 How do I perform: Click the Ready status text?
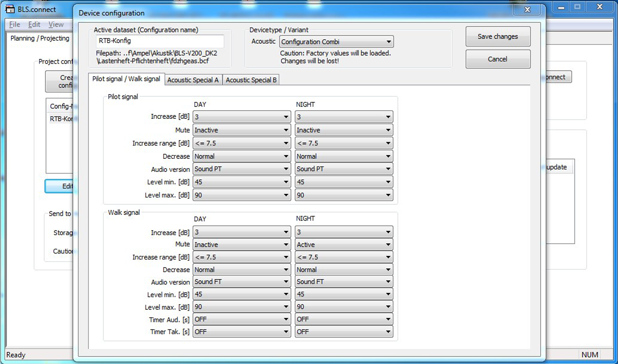(x=16, y=355)
